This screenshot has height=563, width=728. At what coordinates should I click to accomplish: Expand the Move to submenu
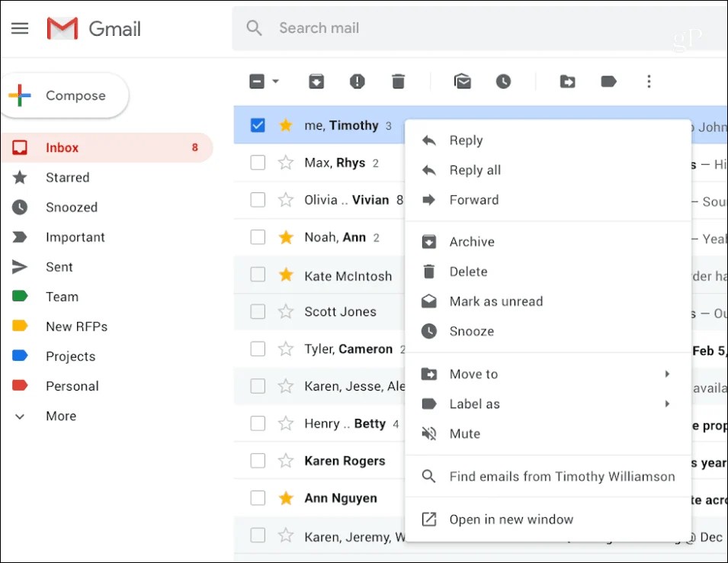(667, 374)
